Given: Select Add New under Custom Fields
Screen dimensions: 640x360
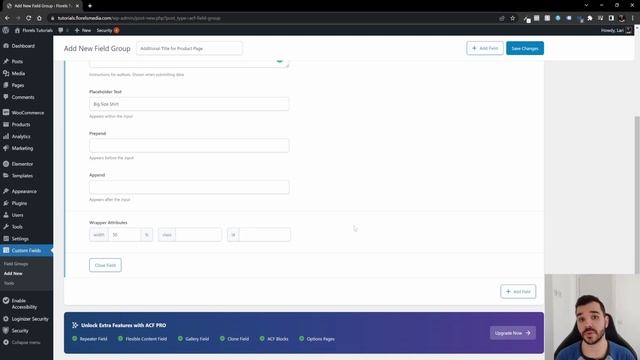Looking at the screenshot, I should click(13, 273).
